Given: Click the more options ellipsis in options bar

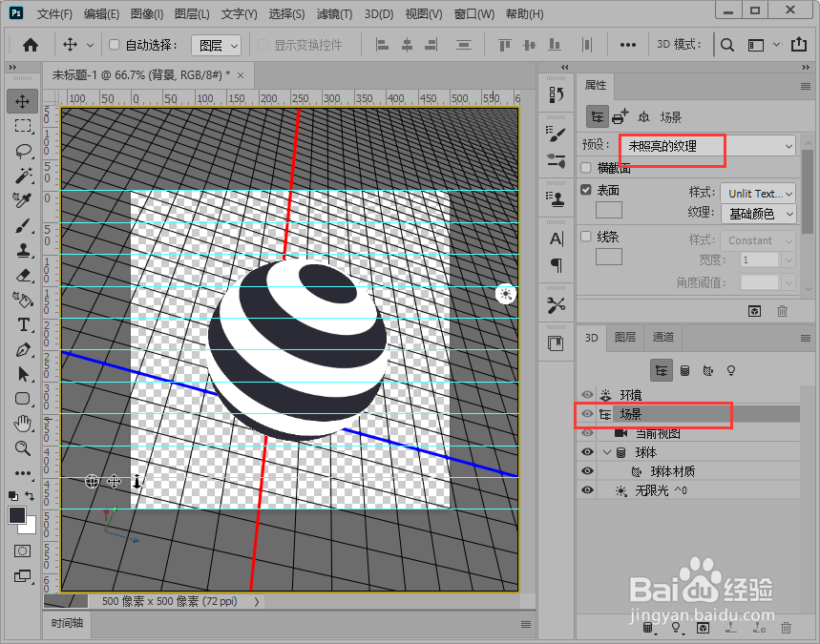Looking at the screenshot, I should [x=627, y=45].
